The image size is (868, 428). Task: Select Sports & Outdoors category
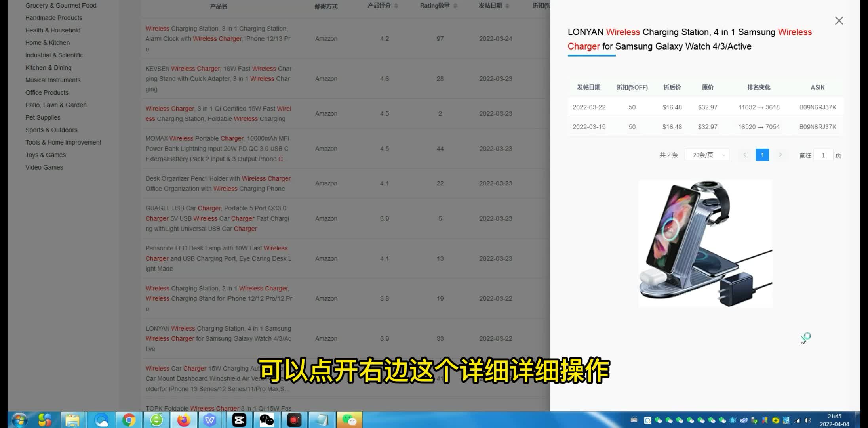point(51,130)
